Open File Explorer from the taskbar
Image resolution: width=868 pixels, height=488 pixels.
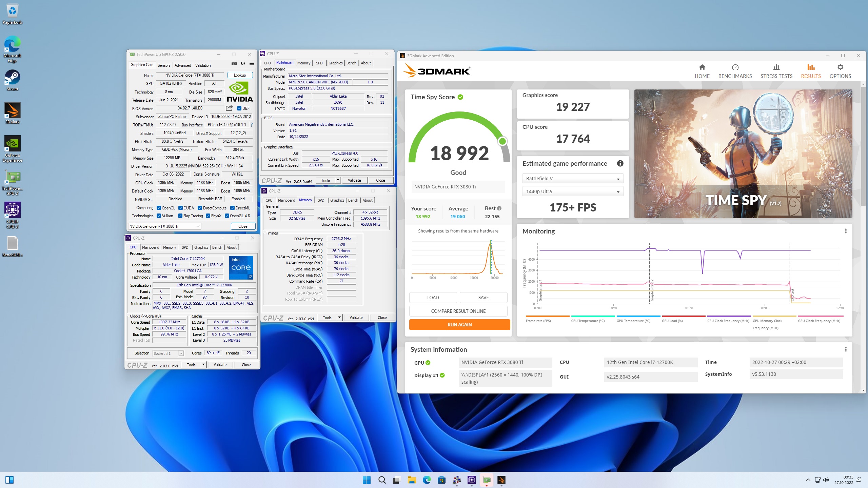pos(412,480)
